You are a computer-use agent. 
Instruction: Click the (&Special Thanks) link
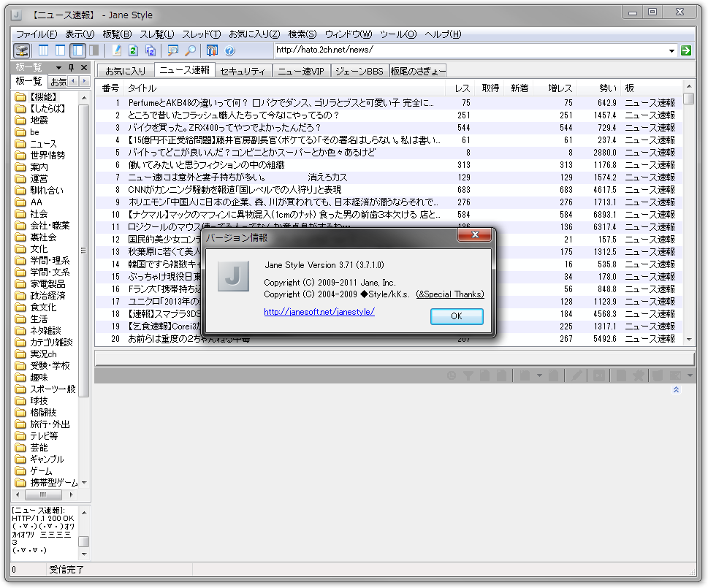(x=450, y=294)
